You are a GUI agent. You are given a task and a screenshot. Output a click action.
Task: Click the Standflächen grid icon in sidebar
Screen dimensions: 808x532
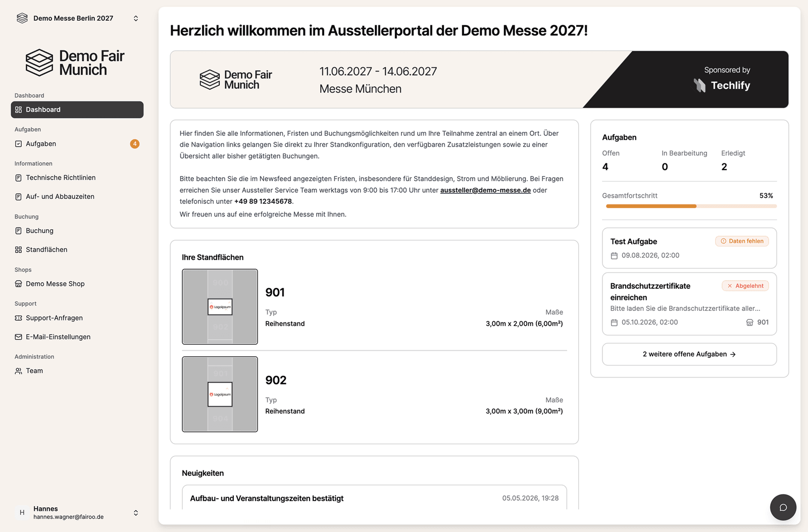click(x=18, y=250)
